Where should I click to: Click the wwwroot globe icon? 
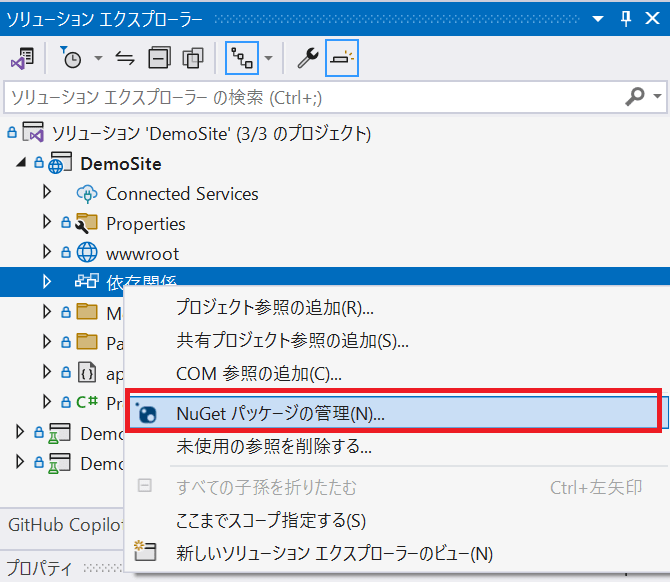click(87, 253)
